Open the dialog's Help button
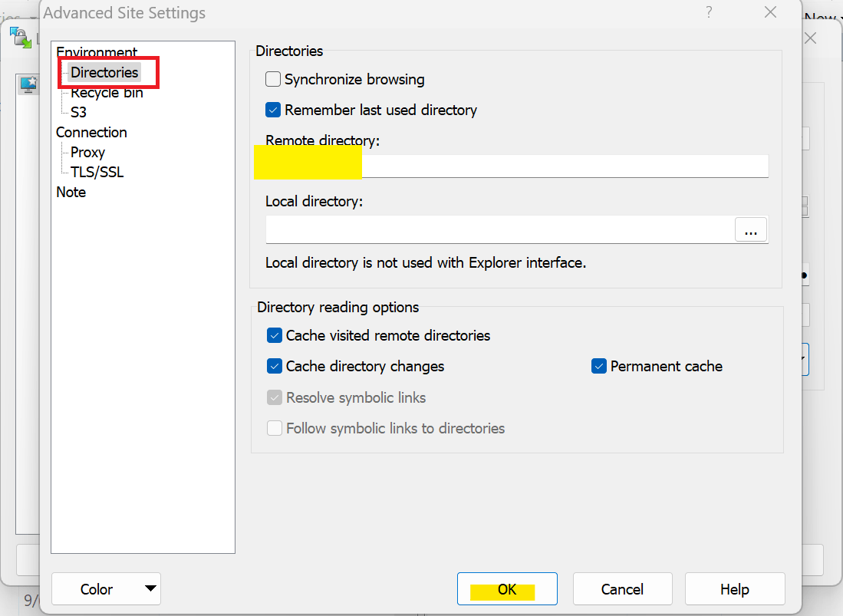843x616 pixels. (x=734, y=589)
